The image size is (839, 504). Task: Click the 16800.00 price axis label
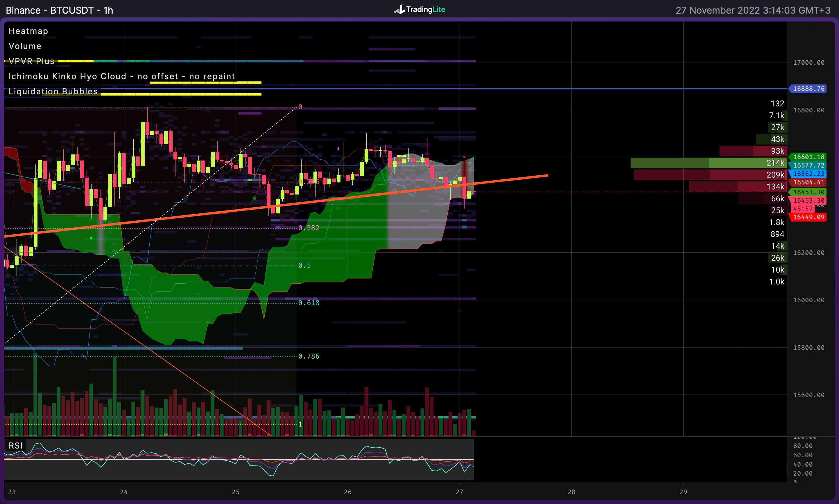point(809,110)
